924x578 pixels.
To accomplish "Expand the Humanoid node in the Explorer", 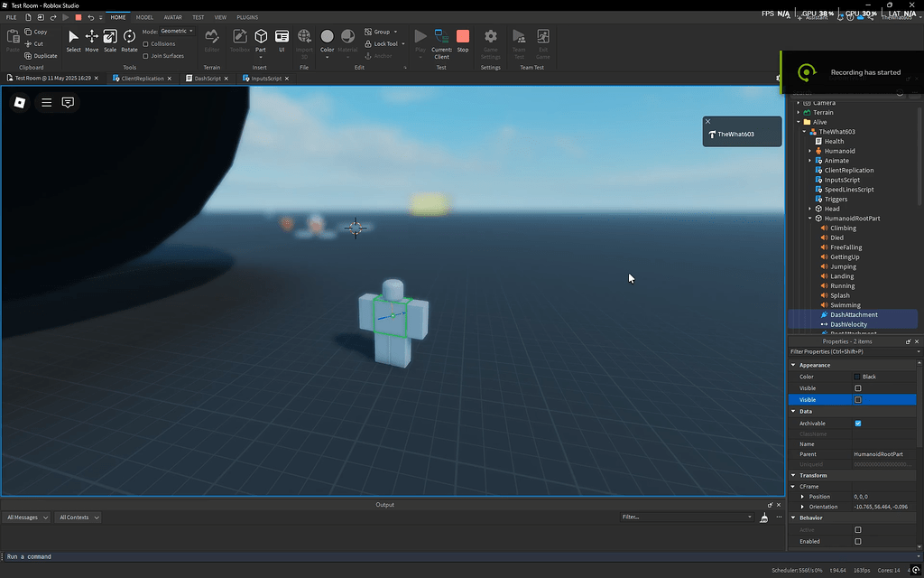I will click(811, 150).
